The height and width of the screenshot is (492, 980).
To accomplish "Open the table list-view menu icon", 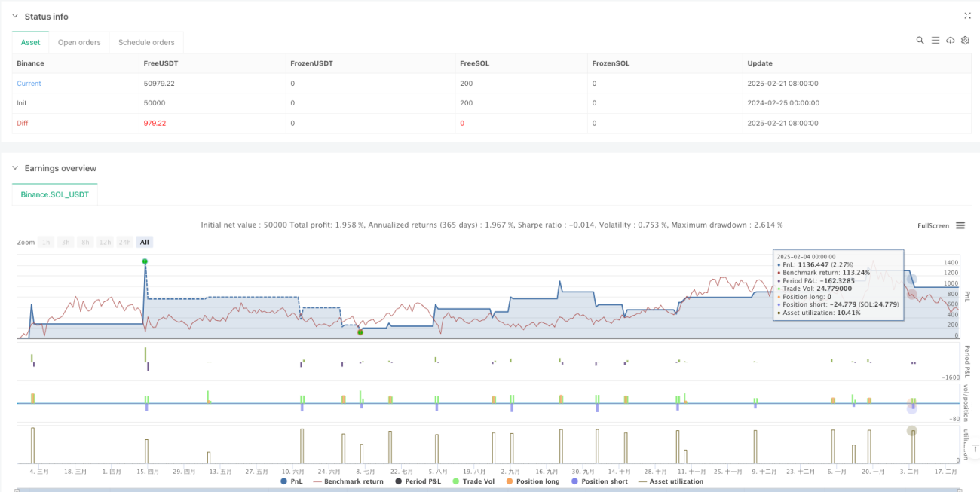I will [935, 41].
